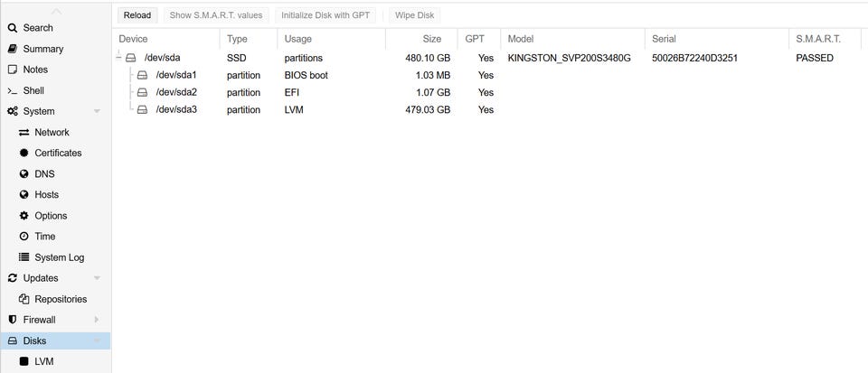Click Initialize Disk with GPT button
868x373 pixels.
(325, 15)
